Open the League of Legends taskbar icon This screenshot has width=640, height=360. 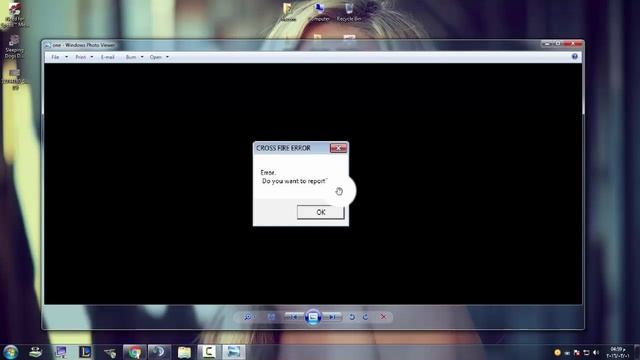(85, 352)
